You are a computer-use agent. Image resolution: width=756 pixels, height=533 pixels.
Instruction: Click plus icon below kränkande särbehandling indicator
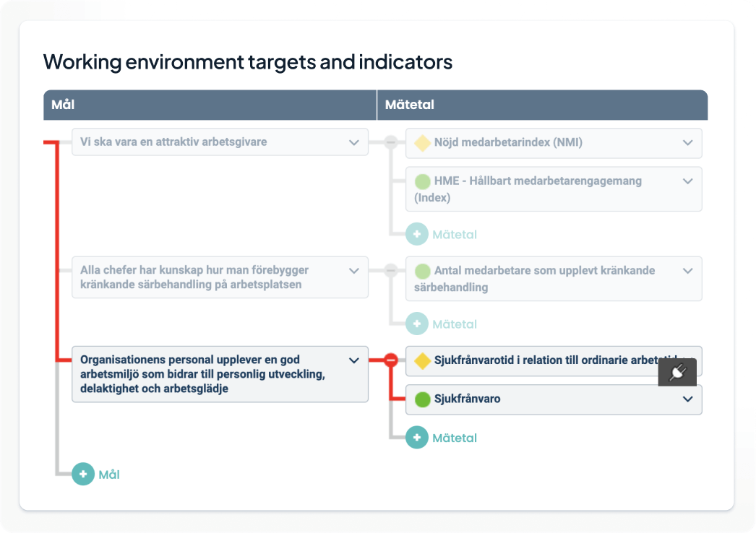(x=416, y=324)
